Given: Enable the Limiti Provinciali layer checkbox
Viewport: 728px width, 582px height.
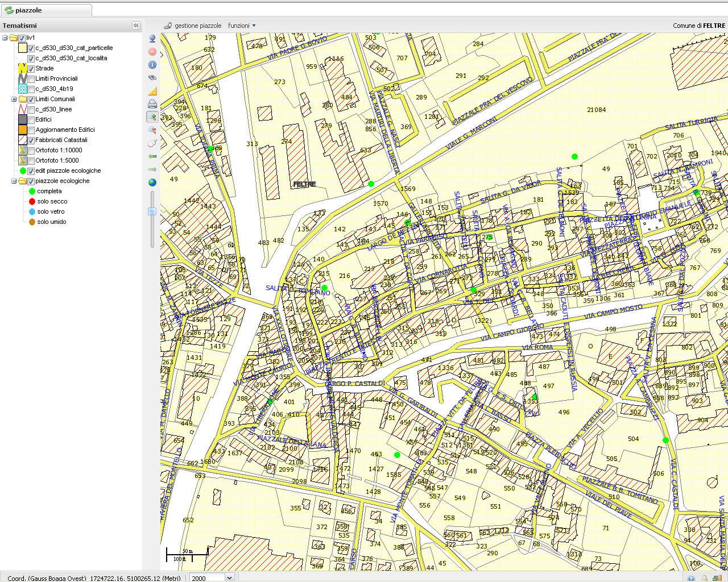Looking at the screenshot, I should [31, 78].
